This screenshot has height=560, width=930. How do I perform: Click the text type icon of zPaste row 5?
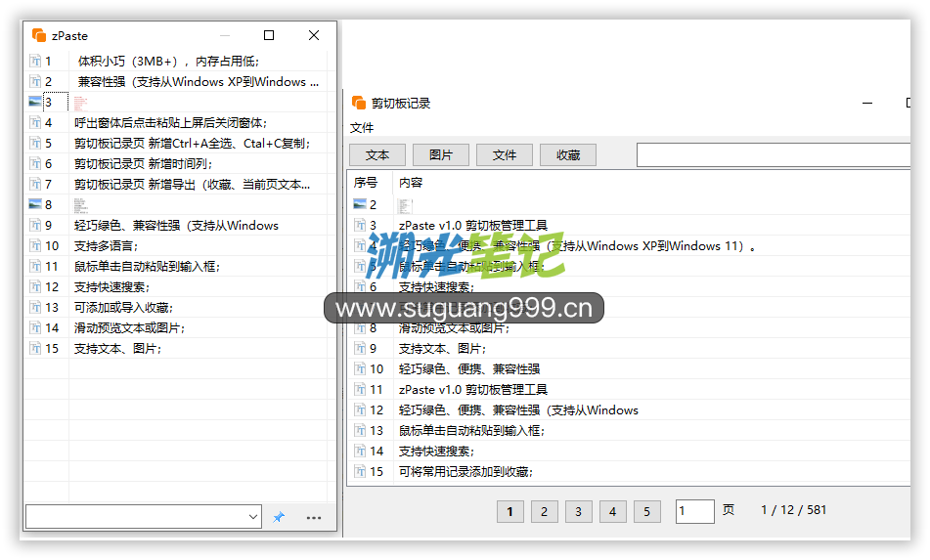point(35,144)
